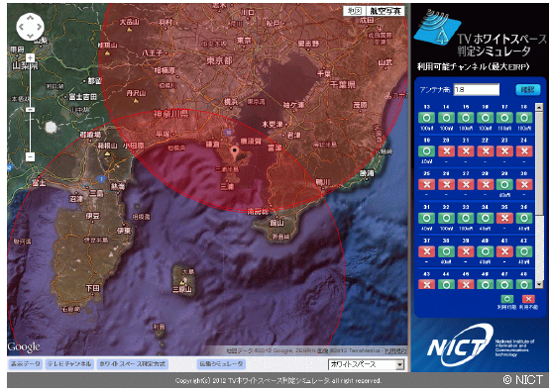Click the map pan control arrows
The image size is (552, 392).
[x=30, y=27]
